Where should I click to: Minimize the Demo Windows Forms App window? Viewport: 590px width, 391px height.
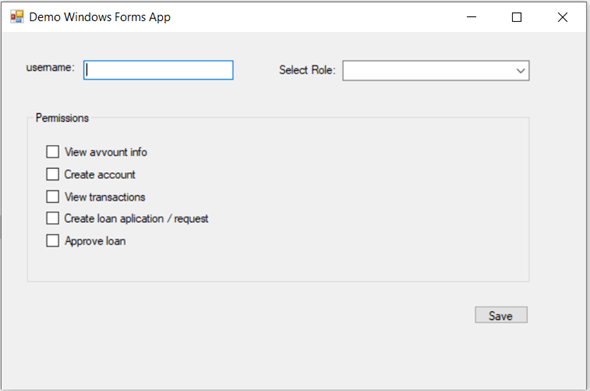(471, 17)
